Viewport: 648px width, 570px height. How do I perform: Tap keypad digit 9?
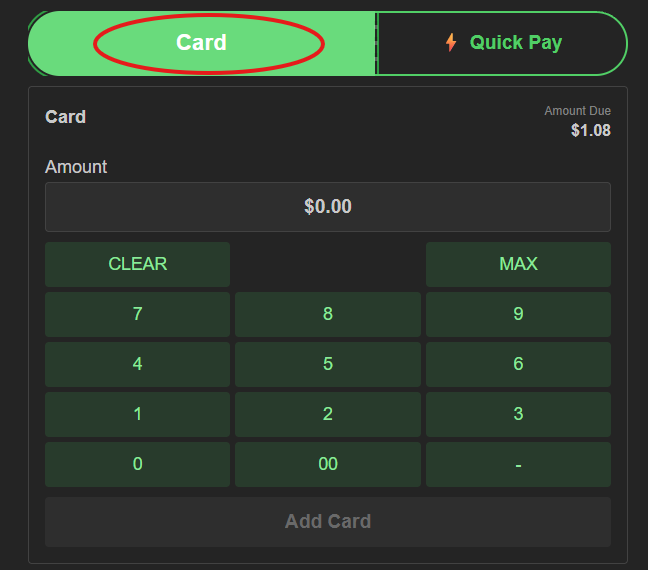pyautogui.click(x=518, y=314)
